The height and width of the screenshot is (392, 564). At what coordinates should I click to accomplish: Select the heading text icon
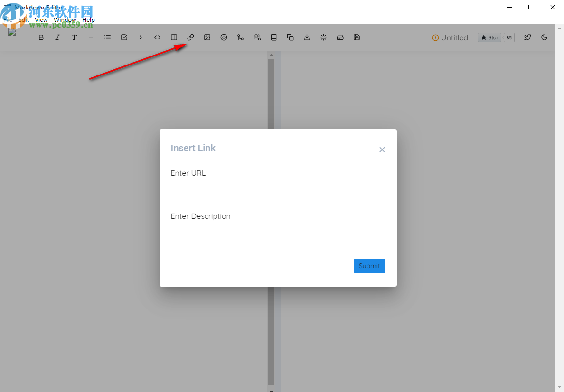tap(74, 37)
